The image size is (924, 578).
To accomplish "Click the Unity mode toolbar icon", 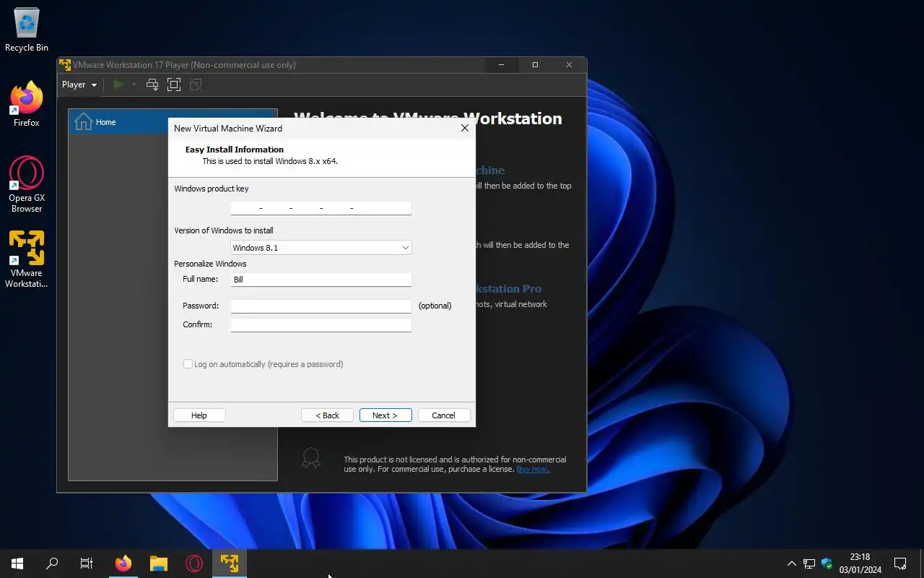I will (x=196, y=85).
